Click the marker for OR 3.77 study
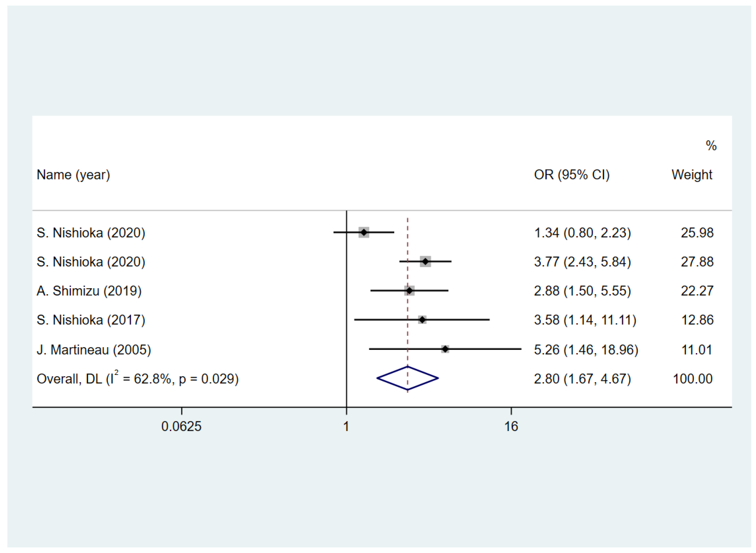The height and width of the screenshot is (553, 756). coord(425,261)
